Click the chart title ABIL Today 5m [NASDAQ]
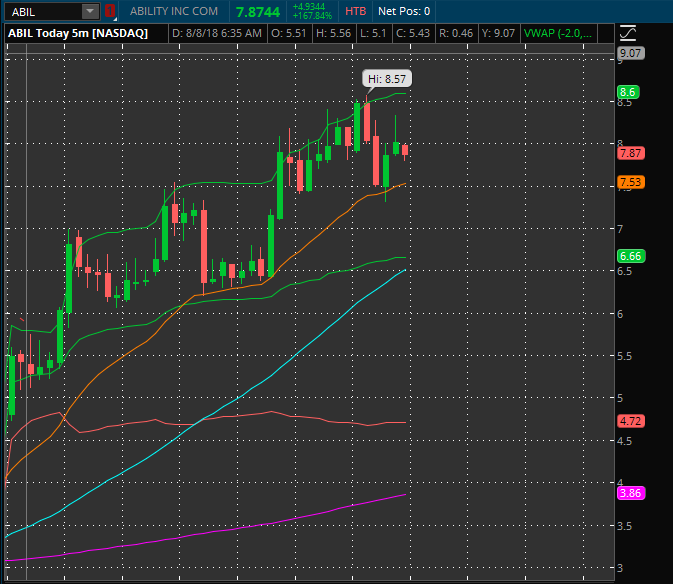The image size is (673, 584). pos(78,33)
